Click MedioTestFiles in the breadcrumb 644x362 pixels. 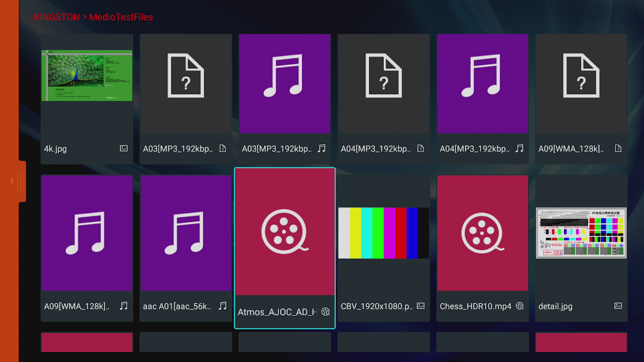click(121, 17)
